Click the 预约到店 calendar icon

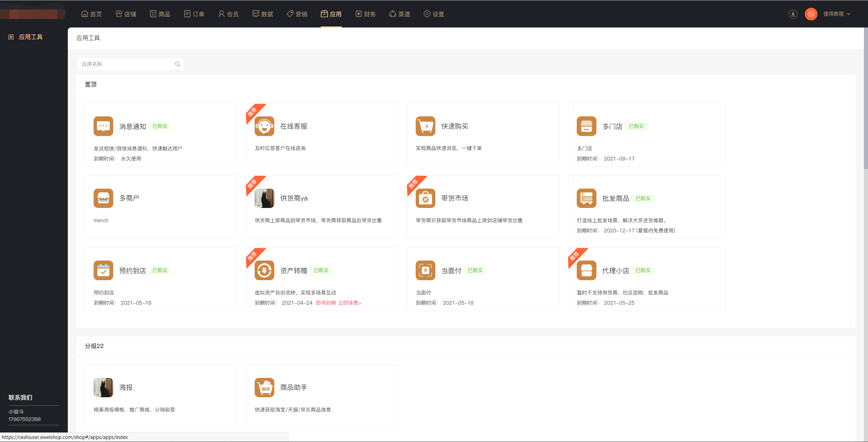(103, 270)
